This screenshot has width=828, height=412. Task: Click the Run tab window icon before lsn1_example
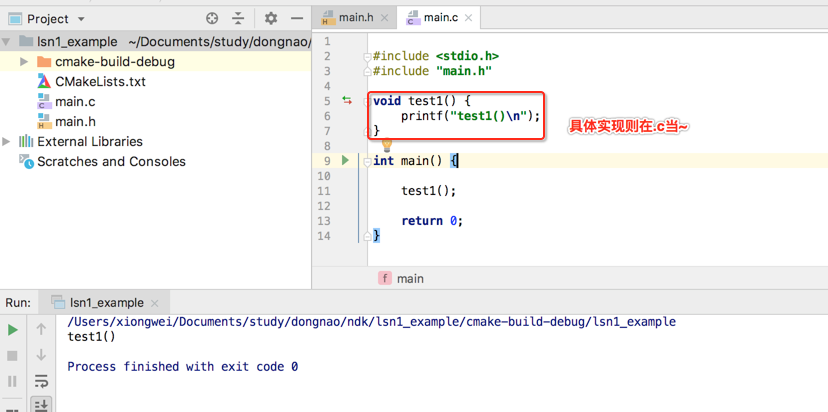[x=58, y=302]
